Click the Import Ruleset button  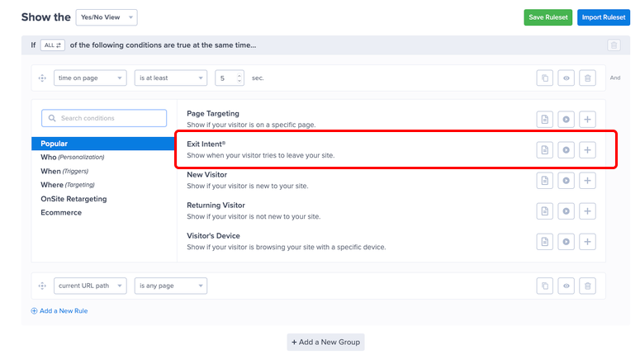(604, 17)
